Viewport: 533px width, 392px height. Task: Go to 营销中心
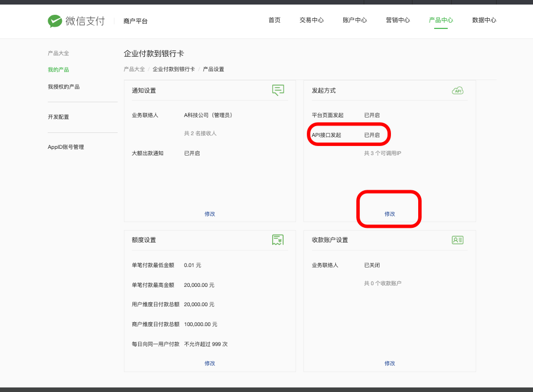click(x=398, y=20)
